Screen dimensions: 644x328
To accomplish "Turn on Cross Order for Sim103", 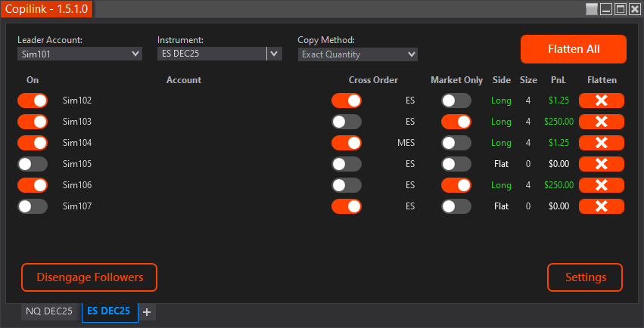I will (x=346, y=122).
